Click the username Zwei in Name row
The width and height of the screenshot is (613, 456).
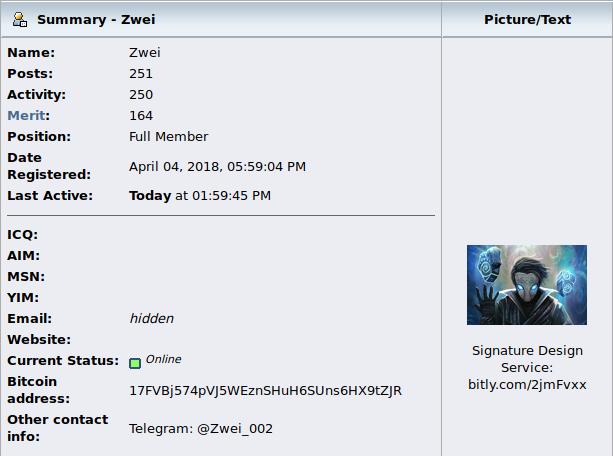145,53
